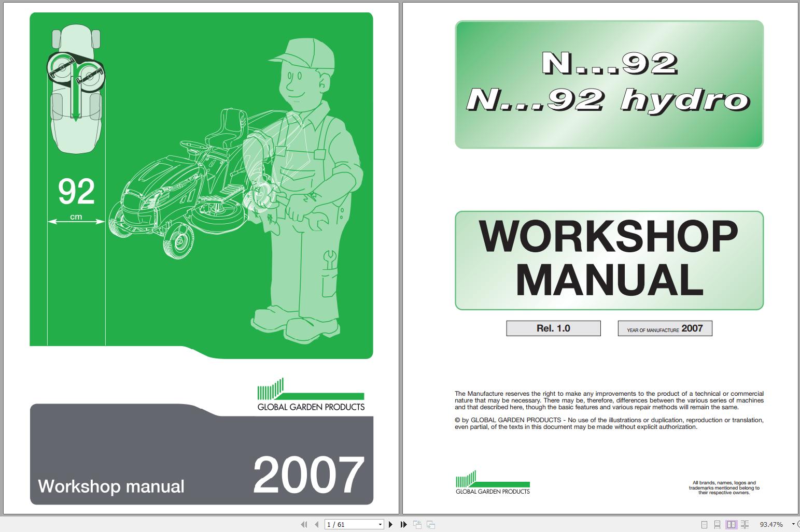The image size is (800, 532).
Task: Click the WORKSHOP MANUAL title box
Action: coord(609,260)
